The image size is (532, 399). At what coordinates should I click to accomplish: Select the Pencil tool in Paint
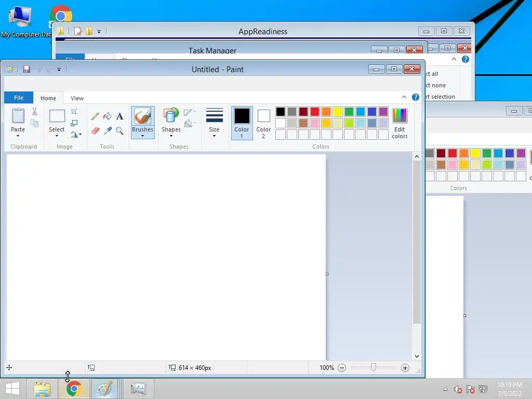pos(95,116)
